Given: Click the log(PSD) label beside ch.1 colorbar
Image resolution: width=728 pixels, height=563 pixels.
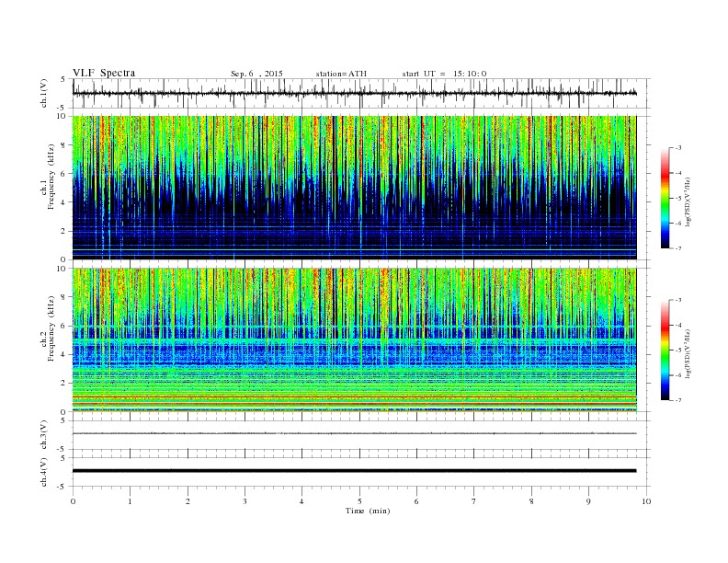Looking at the screenshot, I should 688,202.
